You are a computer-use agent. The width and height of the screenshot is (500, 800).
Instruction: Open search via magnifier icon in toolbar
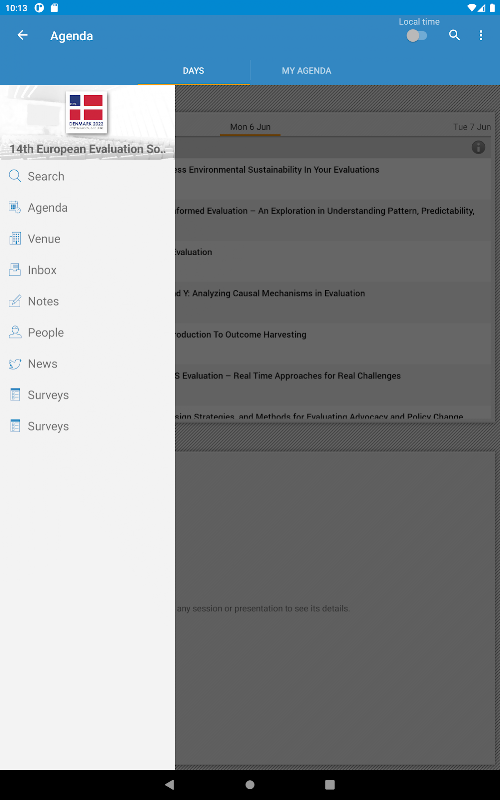(454, 35)
